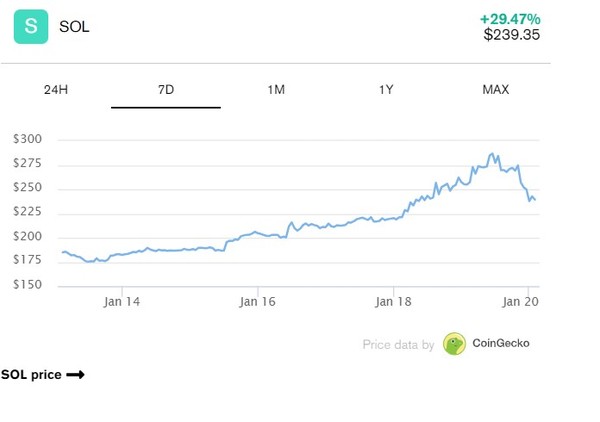Open the 1M timeframe tab
This screenshot has width=600, height=422.
tap(276, 90)
